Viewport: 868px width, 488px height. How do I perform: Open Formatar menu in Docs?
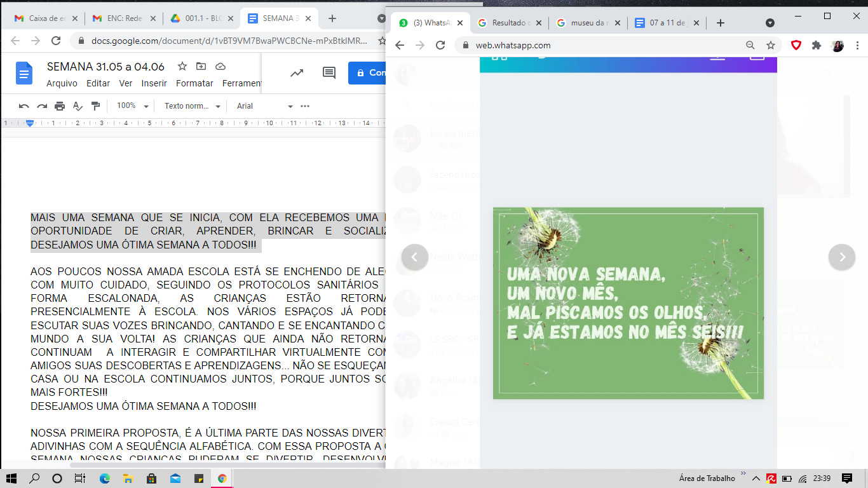click(x=194, y=83)
